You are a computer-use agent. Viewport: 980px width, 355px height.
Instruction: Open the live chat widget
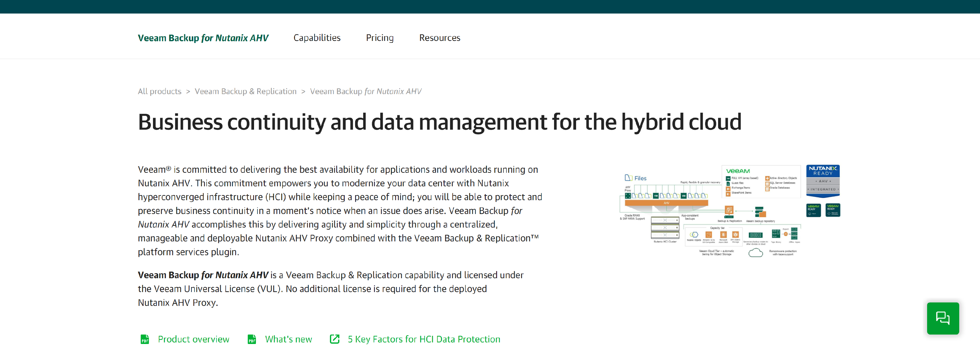point(943,318)
